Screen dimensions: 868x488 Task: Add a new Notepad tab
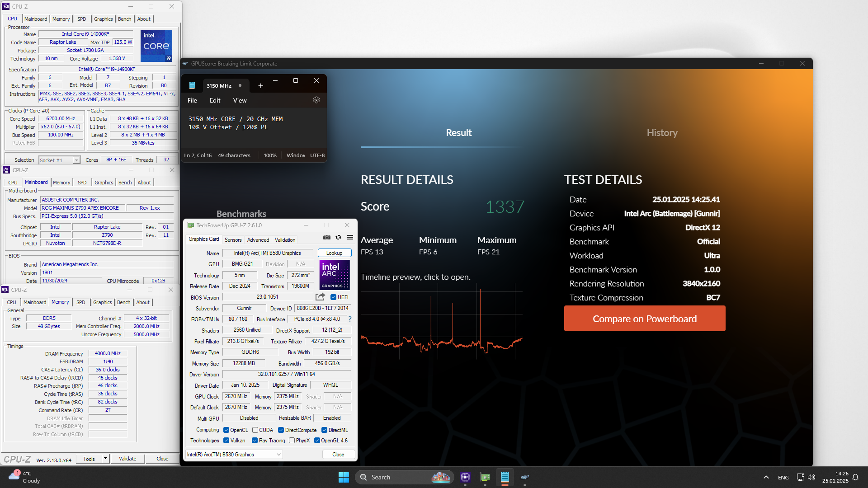[260, 85]
